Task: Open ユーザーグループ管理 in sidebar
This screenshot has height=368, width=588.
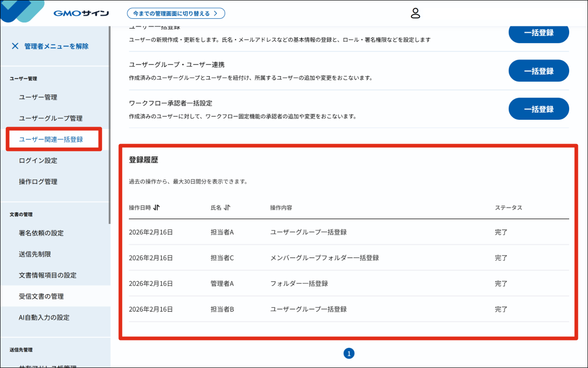Action: 50,118
